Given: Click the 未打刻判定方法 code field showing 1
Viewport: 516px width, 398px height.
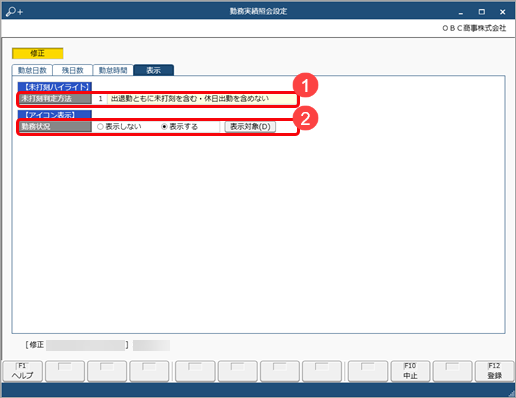Looking at the screenshot, I should tap(99, 99).
